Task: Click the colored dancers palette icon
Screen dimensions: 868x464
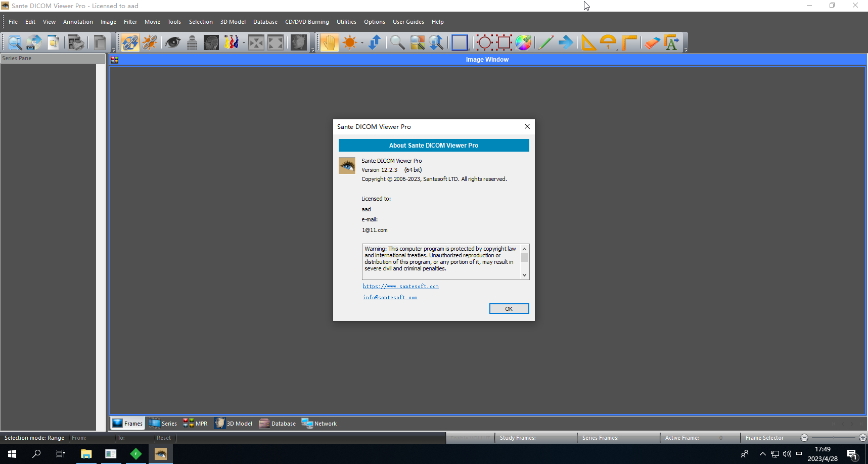Action: click(231, 42)
